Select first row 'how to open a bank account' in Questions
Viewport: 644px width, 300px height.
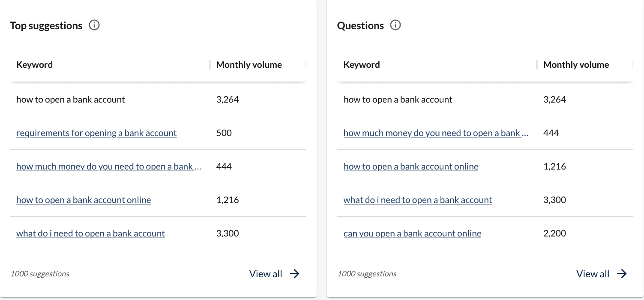(x=398, y=100)
